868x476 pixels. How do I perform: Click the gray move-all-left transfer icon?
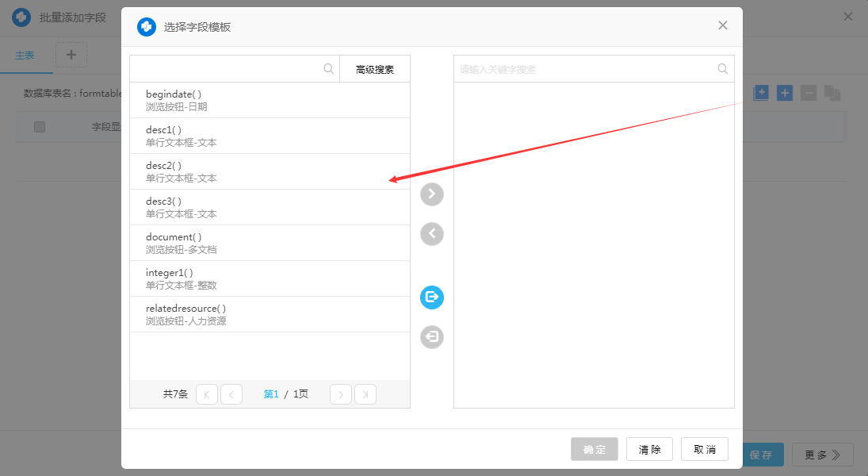pos(431,337)
